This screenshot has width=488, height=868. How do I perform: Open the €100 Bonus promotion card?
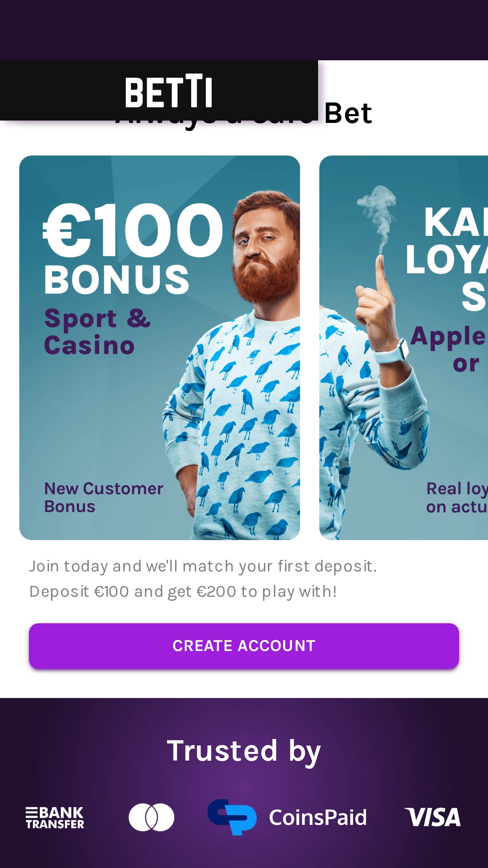(159, 348)
